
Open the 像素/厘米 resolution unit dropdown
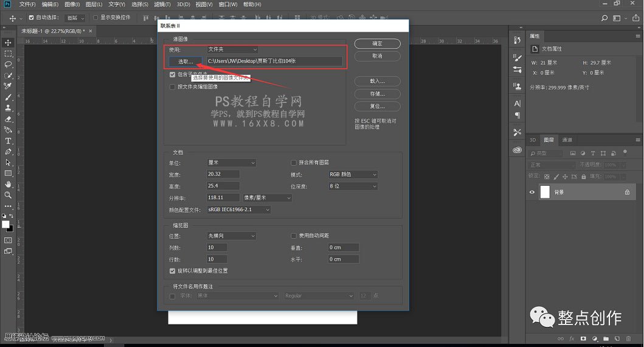268,198
